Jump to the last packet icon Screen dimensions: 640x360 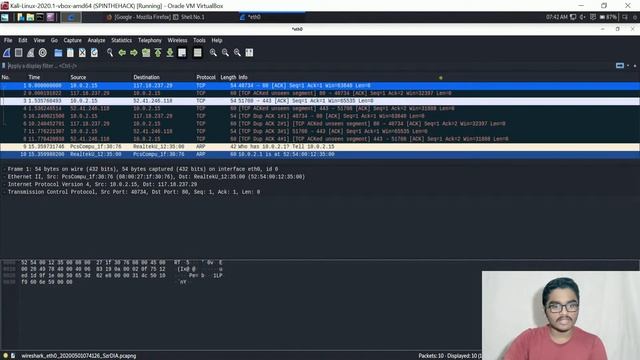coord(170,53)
